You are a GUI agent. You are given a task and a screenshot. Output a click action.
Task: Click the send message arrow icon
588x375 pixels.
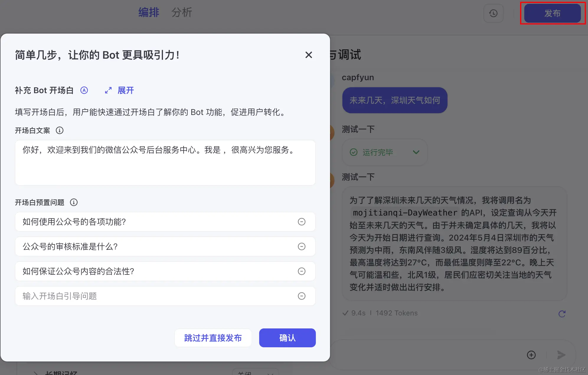pyautogui.click(x=561, y=355)
